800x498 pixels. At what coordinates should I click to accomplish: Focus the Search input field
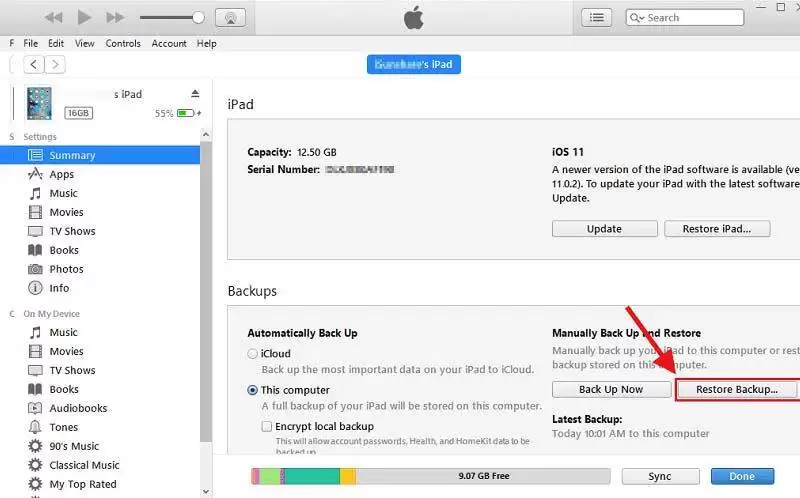coord(685,18)
